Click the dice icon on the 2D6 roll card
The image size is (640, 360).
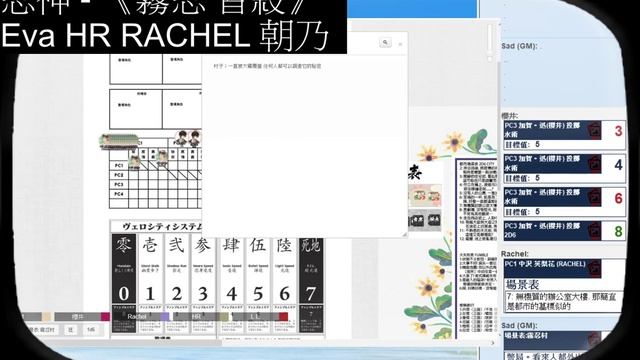click(x=594, y=231)
